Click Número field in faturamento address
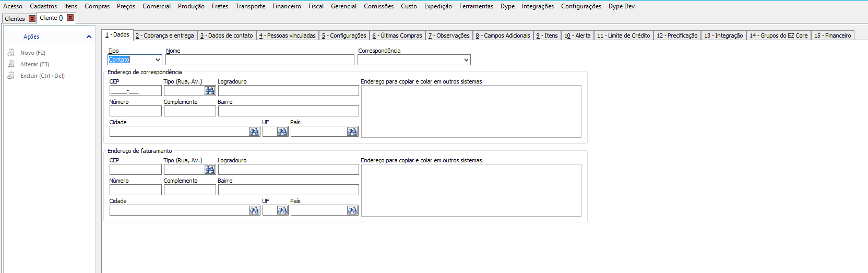868x273 pixels. click(136, 190)
